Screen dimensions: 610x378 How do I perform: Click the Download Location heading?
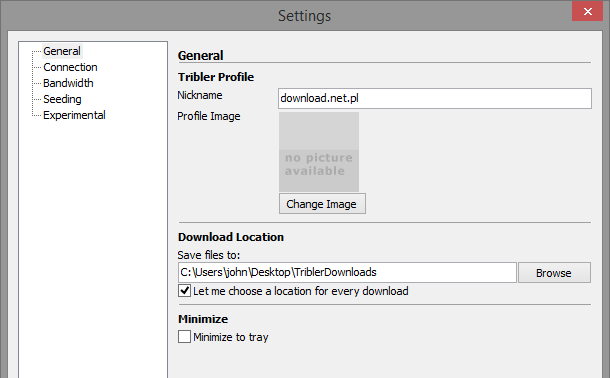(x=231, y=237)
